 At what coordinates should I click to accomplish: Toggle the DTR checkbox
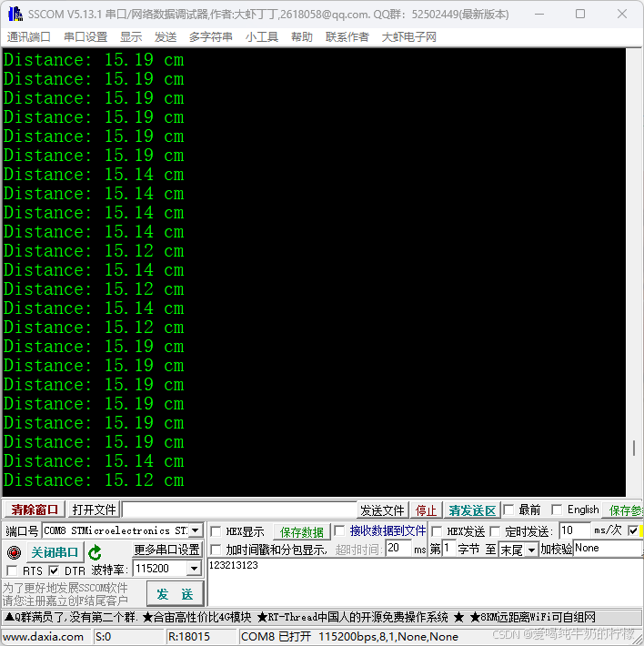[54, 570]
